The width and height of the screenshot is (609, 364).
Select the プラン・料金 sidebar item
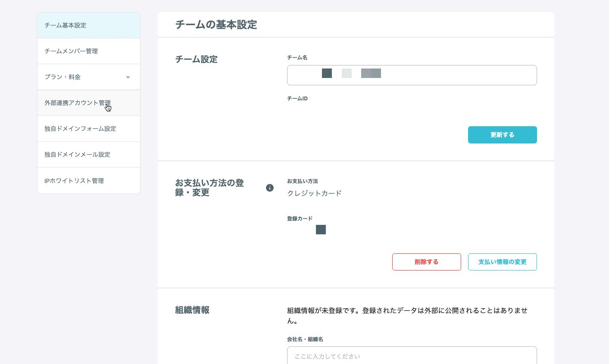point(89,77)
